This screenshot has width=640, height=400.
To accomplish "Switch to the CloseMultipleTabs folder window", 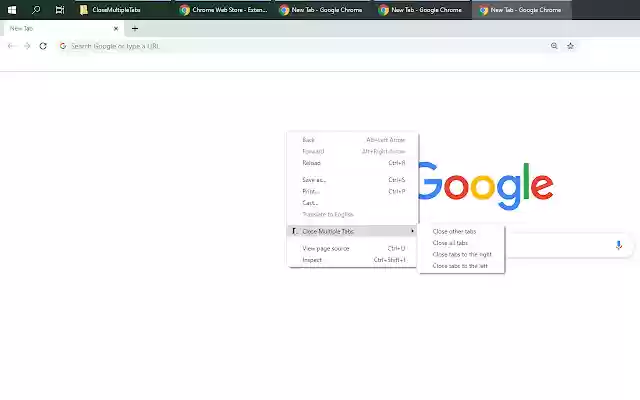I will tap(122, 10).
